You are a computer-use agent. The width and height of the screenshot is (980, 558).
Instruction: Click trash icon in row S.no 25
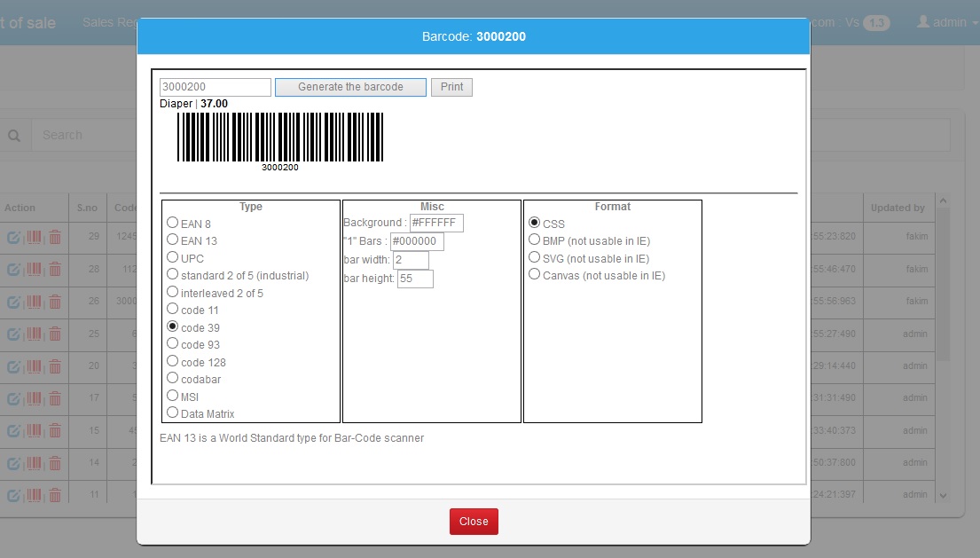click(55, 334)
